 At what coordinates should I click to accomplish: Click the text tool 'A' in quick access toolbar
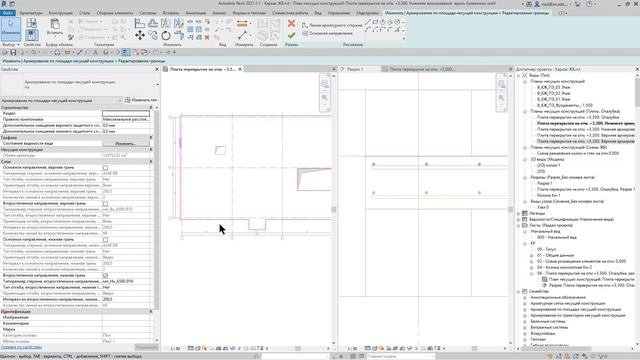[96, 52]
